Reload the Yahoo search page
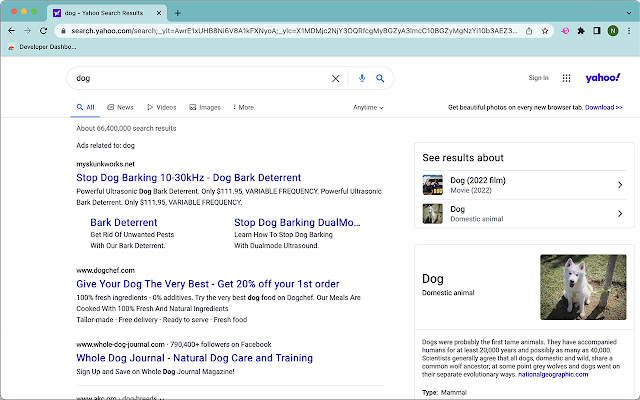 coord(43,31)
